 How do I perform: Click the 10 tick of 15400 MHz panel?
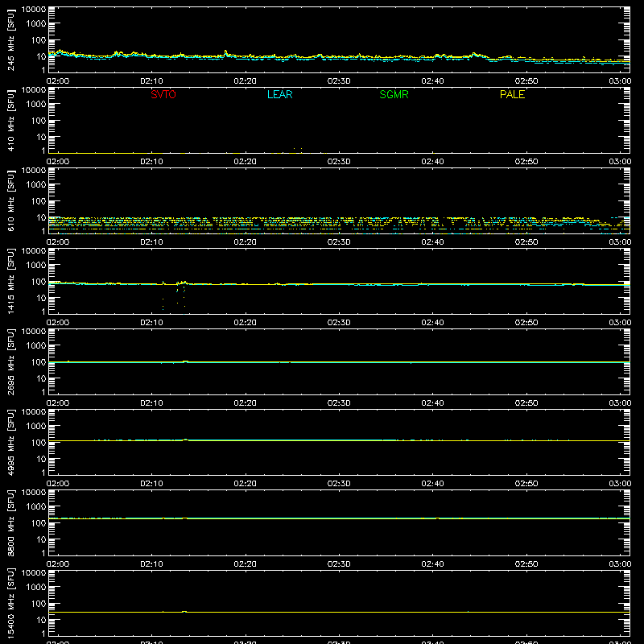click(x=41, y=620)
